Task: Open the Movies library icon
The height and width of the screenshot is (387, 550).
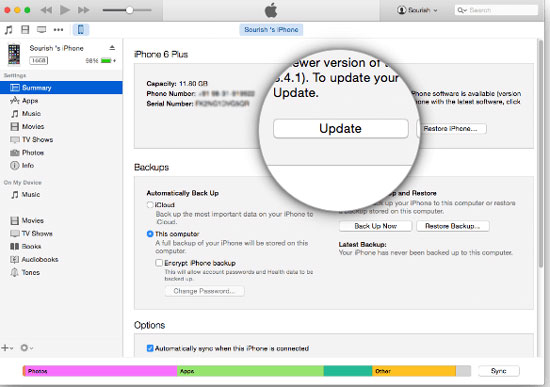Action: 25,30
